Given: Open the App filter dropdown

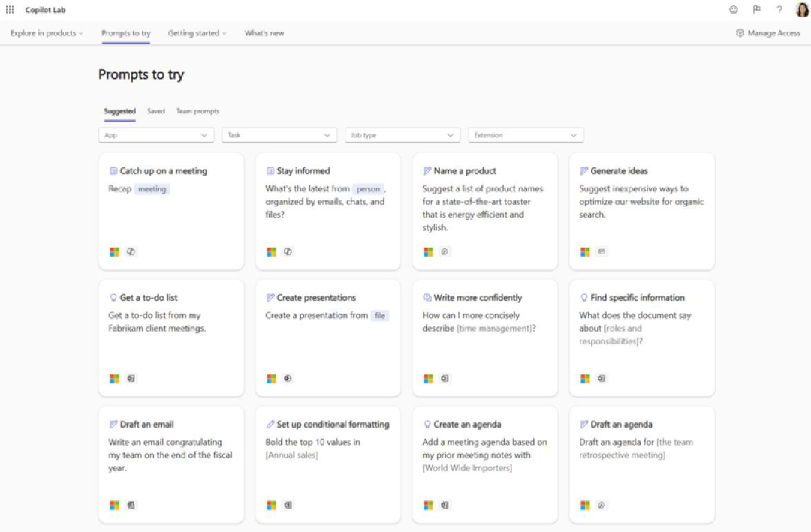Looking at the screenshot, I should 156,135.
